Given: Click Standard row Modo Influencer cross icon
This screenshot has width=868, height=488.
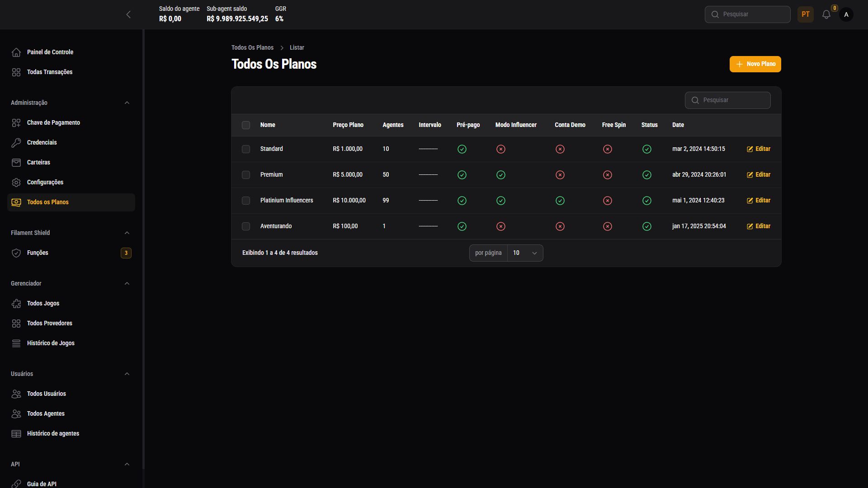Looking at the screenshot, I should pyautogui.click(x=501, y=149).
